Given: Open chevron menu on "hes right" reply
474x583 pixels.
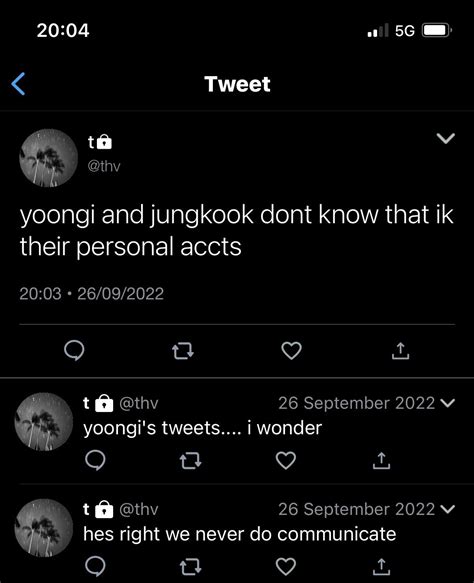Looking at the screenshot, I should [447, 509].
